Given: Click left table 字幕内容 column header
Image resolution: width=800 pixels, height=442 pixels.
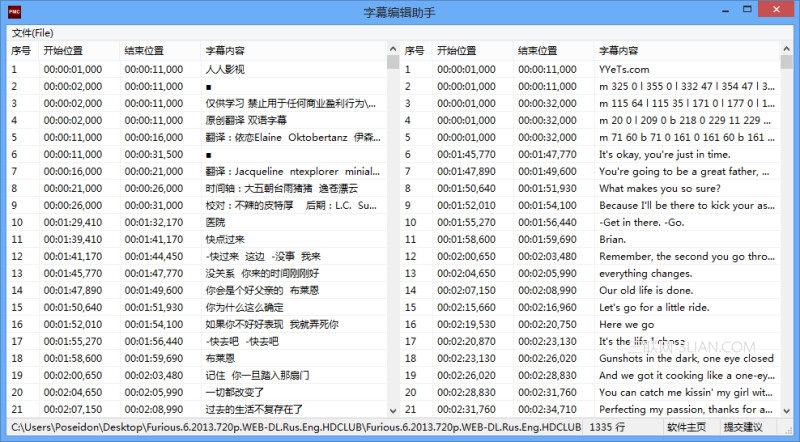Looking at the screenshot, I should (294, 51).
